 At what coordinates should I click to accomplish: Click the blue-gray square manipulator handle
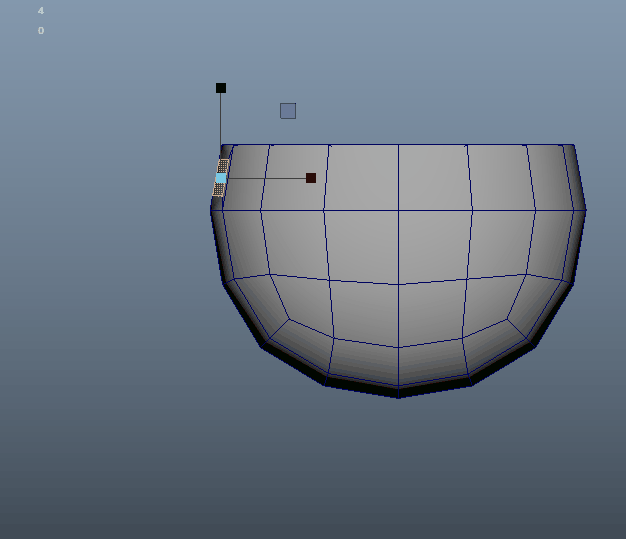tap(288, 111)
